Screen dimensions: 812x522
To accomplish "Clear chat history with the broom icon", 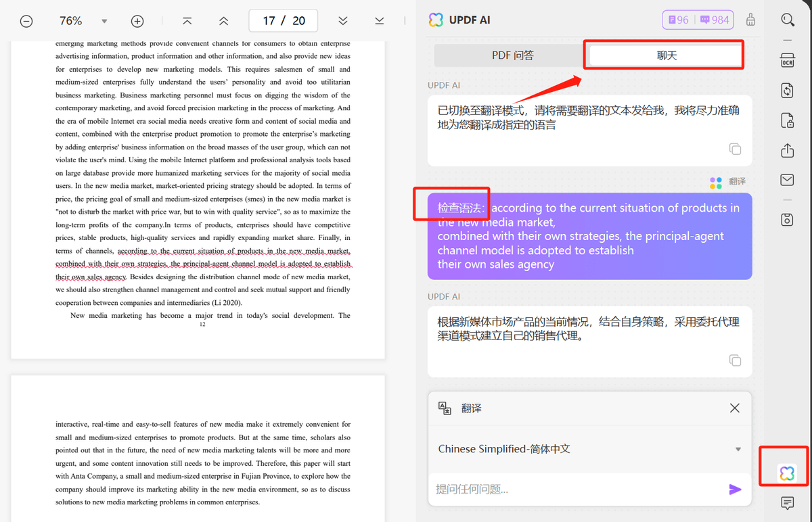I will coord(750,20).
